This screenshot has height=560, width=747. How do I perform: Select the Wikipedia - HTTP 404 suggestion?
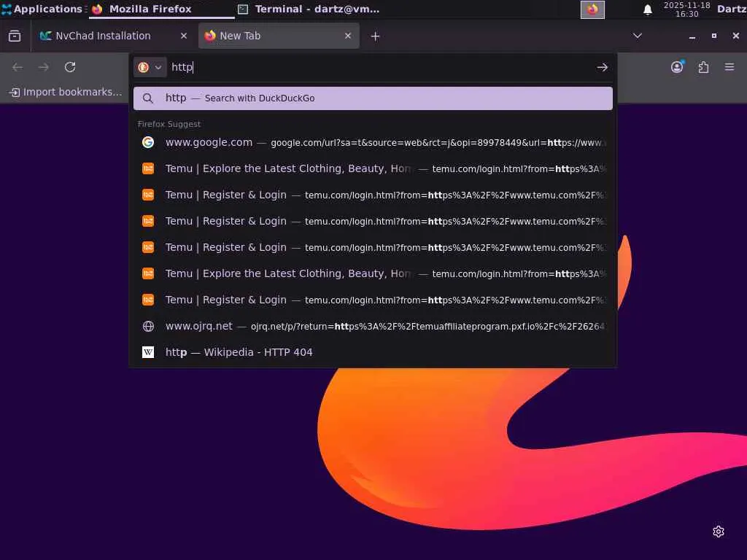coord(373,352)
